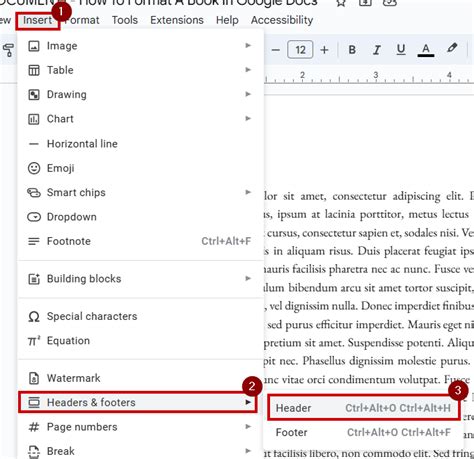Expand the Page numbers submenu arrow
This screenshot has height=459, width=474.
[x=248, y=426]
